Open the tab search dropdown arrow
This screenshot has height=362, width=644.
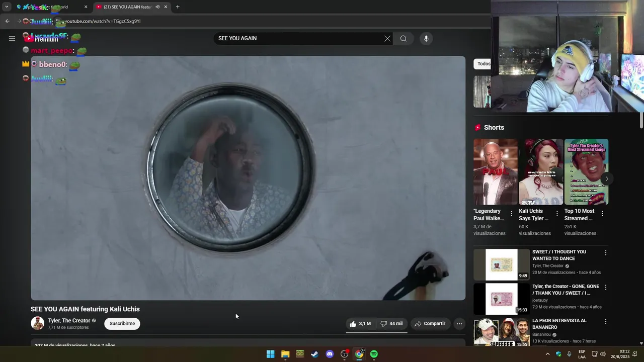pyautogui.click(x=6, y=7)
